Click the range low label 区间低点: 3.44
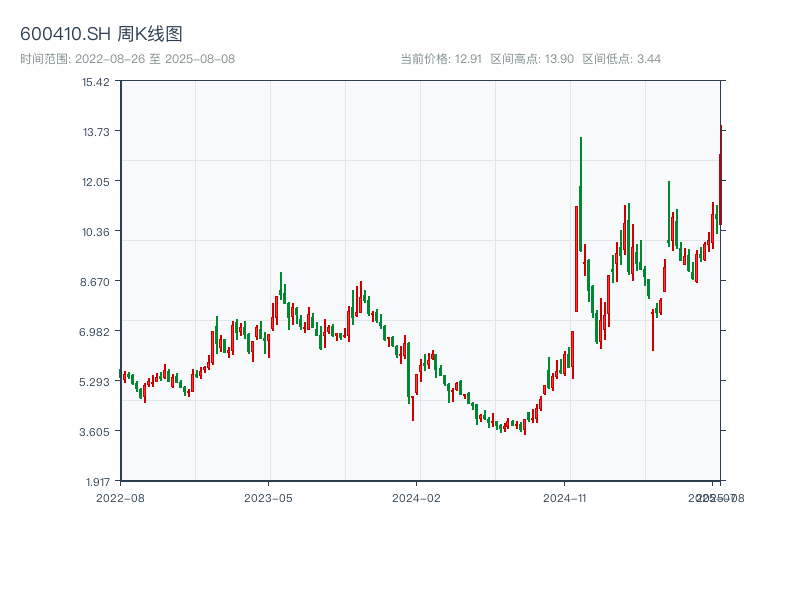The image size is (800, 600). coord(621,59)
